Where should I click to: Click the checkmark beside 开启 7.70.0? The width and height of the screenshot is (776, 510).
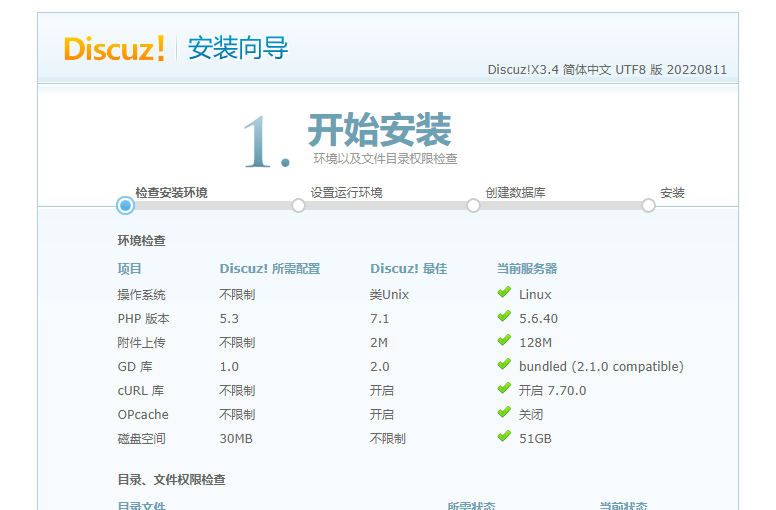point(504,389)
